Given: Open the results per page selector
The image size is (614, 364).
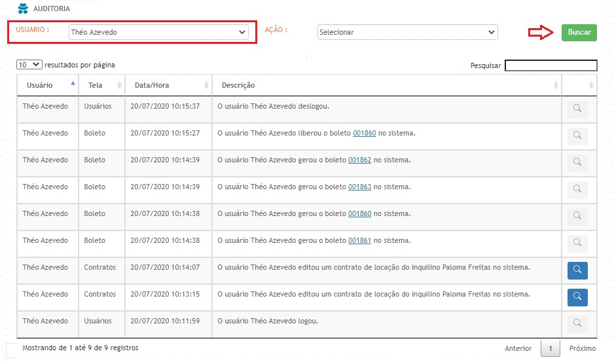Looking at the screenshot, I should pos(29,65).
